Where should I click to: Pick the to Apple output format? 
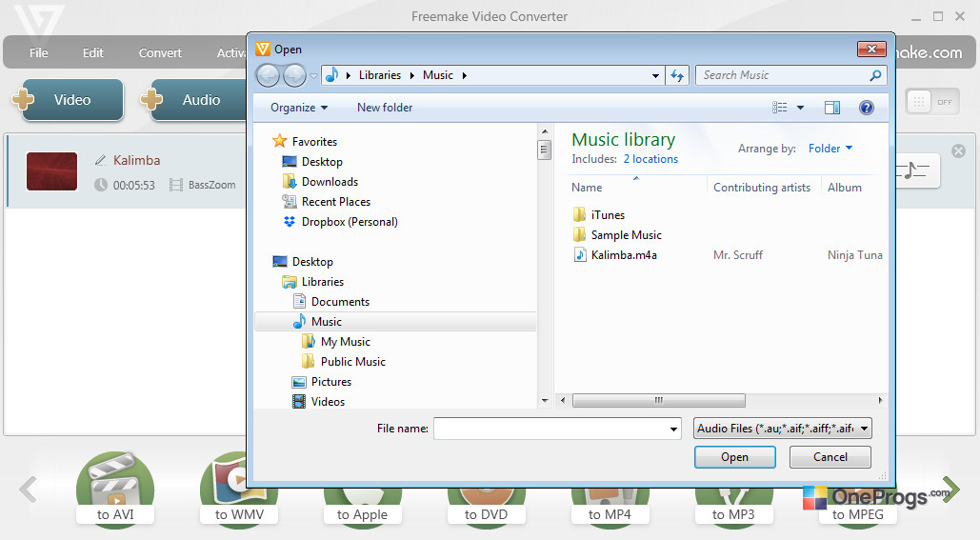point(363,508)
